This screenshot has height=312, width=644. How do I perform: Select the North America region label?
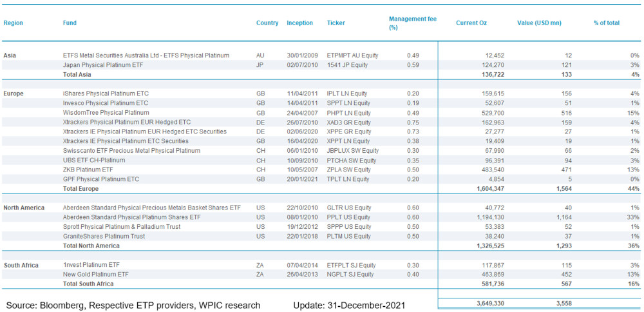[x=24, y=208]
